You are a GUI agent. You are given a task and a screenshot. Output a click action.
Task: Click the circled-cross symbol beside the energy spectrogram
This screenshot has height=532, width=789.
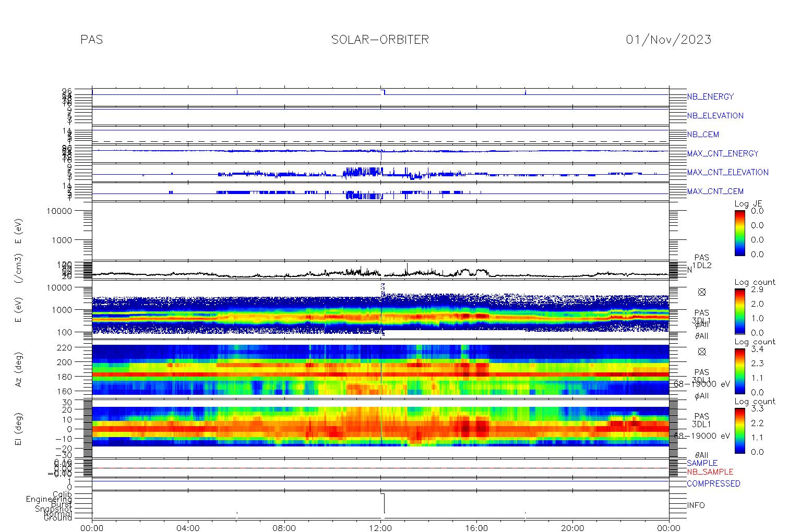(702, 293)
